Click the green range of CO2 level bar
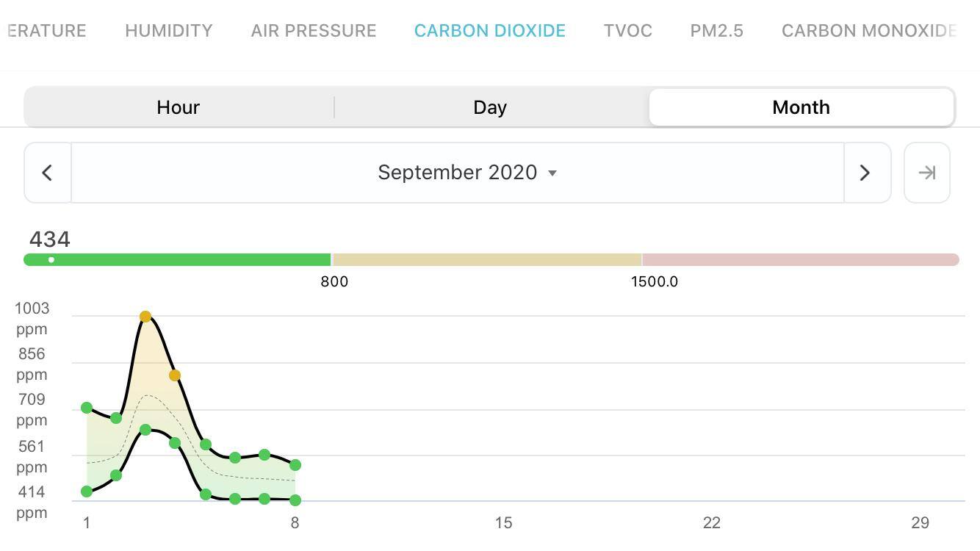This screenshot has height=551, width=980. pyautogui.click(x=177, y=259)
